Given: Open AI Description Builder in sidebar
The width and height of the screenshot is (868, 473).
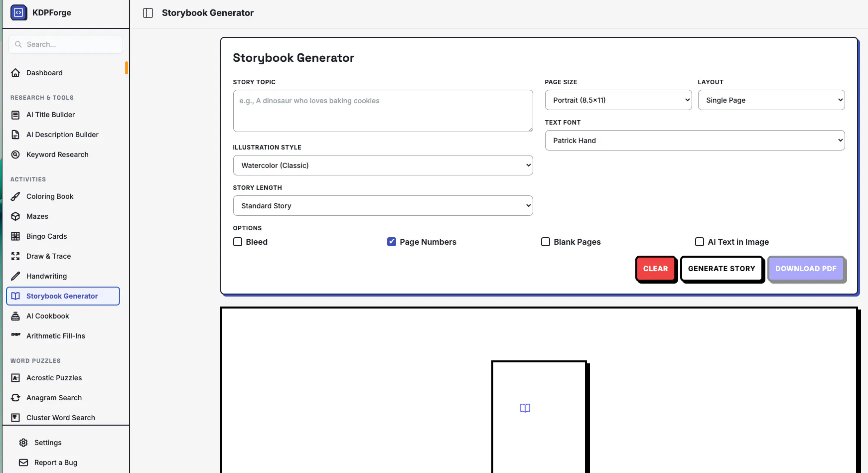Looking at the screenshot, I should pyautogui.click(x=63, y=135).
